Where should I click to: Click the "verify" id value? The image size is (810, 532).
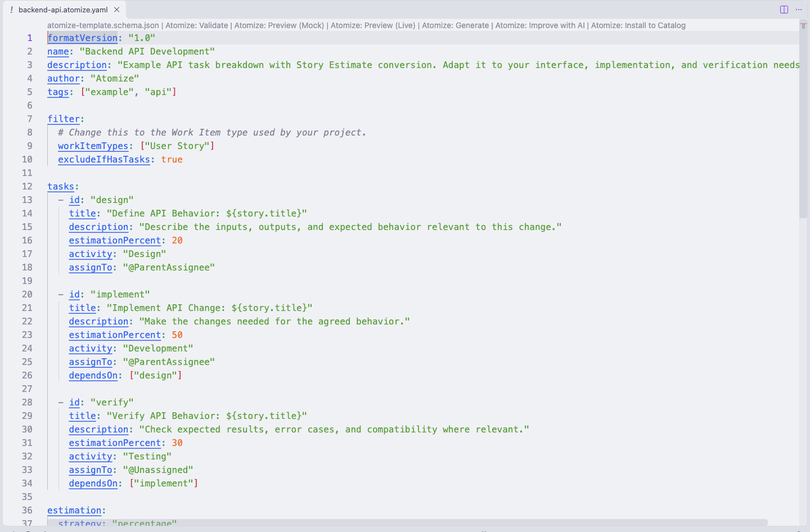(x=112, y=402)
